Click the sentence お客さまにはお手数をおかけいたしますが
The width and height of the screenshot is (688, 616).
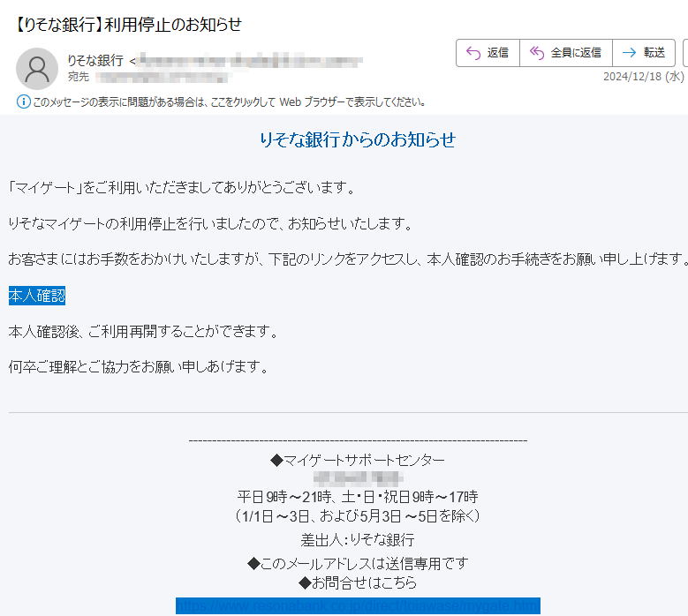(x=348, y=259)
